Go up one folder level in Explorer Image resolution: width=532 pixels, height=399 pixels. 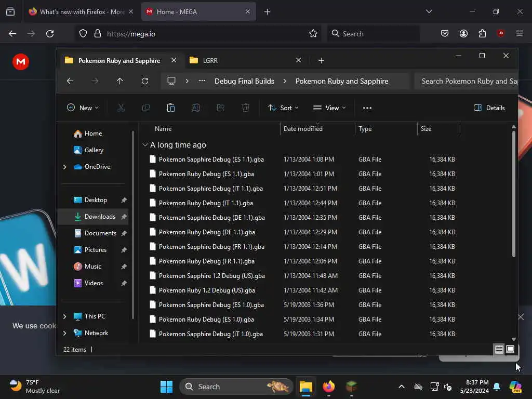[120, 81]
